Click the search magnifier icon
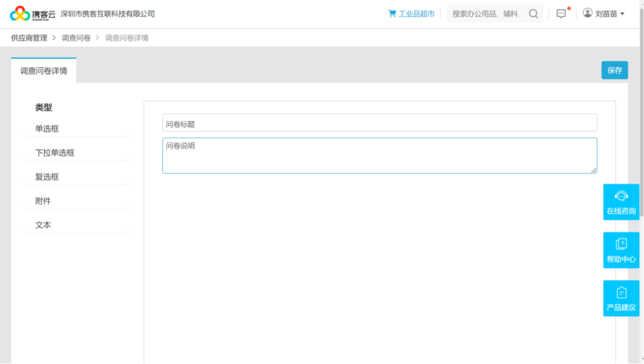 click(x=534, y=14)
